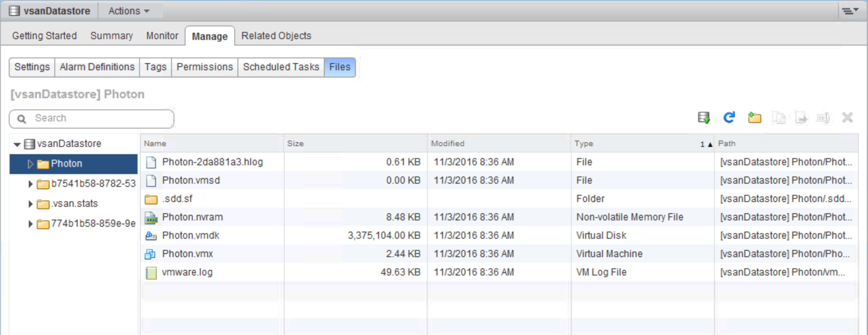Create a new folder using toolbar icon
The image size is (868, 335).
tap(754, 118)
